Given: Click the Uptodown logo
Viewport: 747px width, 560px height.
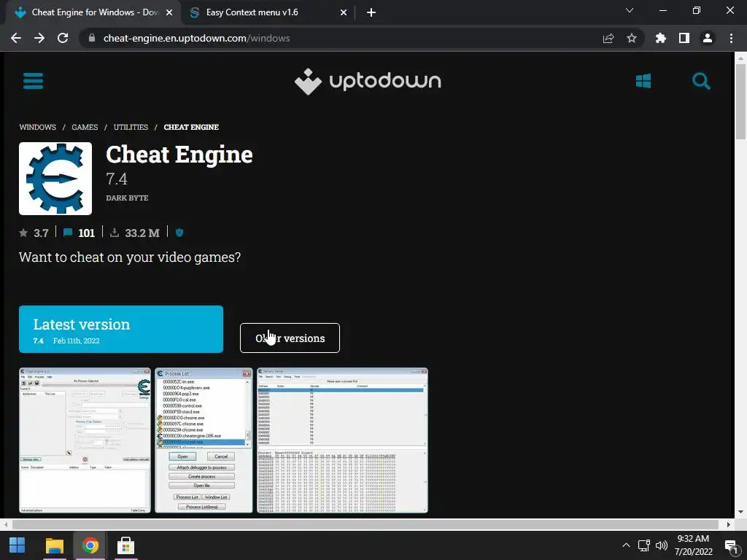Looking at the screenshot, I should (368, 82).
